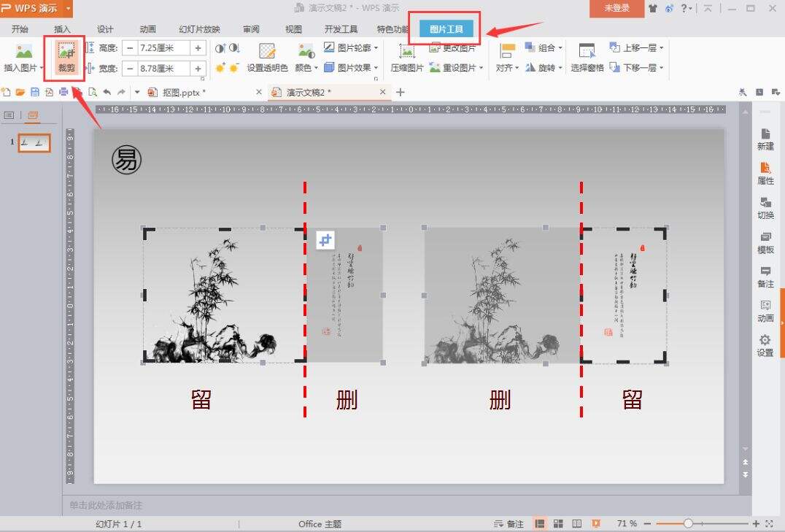Click 设置透明色 set transparent color

pos(267,58)
